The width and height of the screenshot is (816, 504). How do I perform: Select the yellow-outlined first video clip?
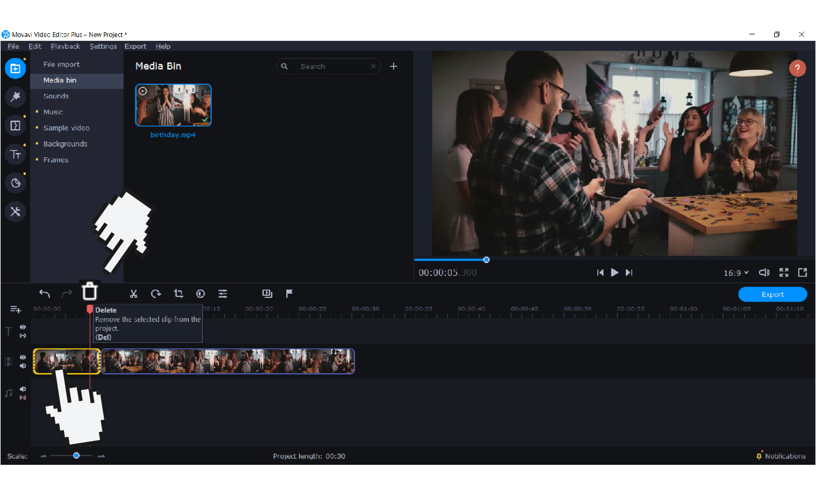pos(67,361)
